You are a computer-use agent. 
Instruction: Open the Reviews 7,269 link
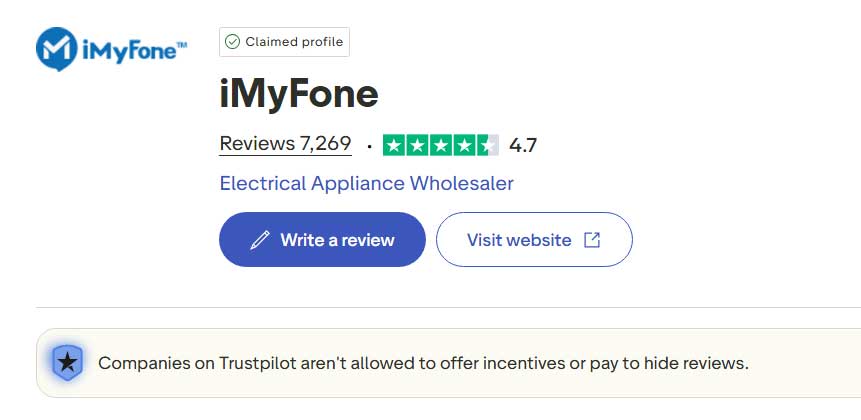point(285,144)
